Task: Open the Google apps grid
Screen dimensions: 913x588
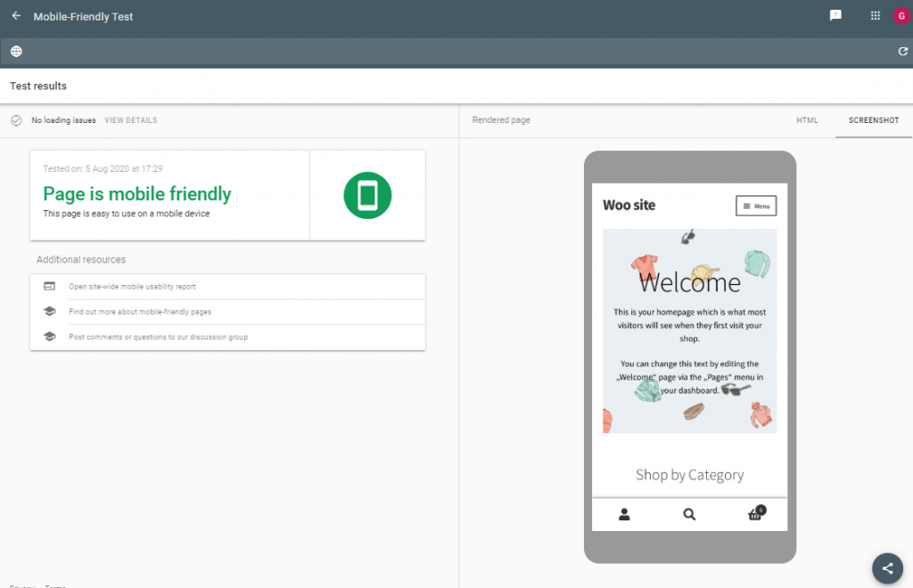Action: [x=875, y=16]
